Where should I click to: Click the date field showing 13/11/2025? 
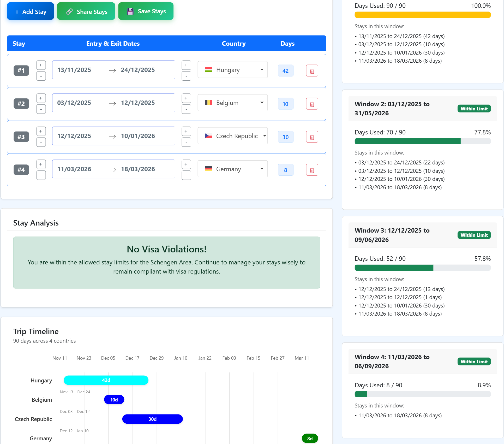[74, 70]
